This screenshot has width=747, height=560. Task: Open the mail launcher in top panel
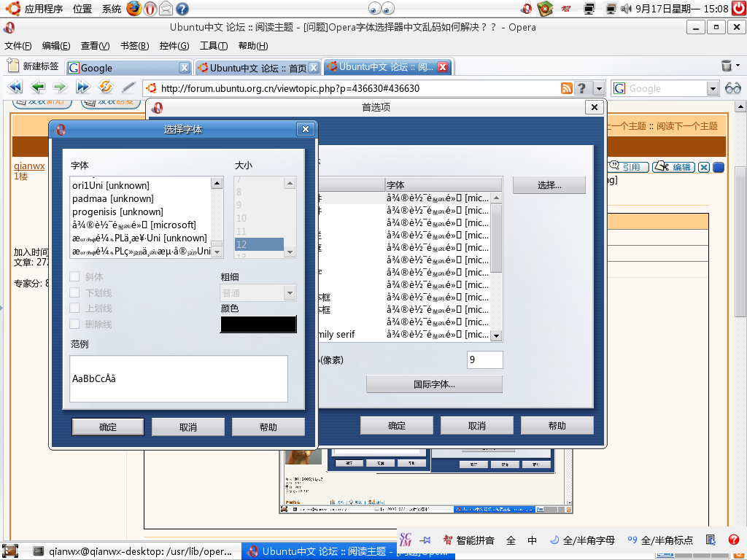click(x=166, y=9)
